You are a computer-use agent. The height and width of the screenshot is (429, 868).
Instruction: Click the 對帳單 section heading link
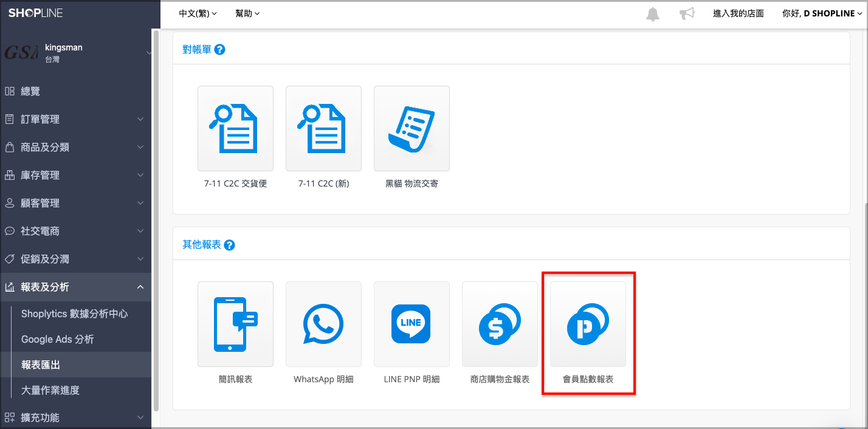tap(197, 50)
